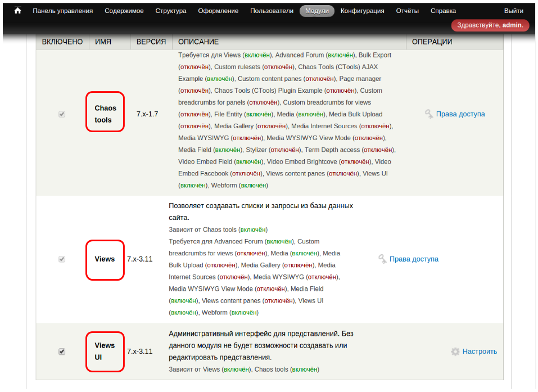The image size is (538, 392).
Task: Click the Здравствуйте, admin account button
Action: [490, 25]
